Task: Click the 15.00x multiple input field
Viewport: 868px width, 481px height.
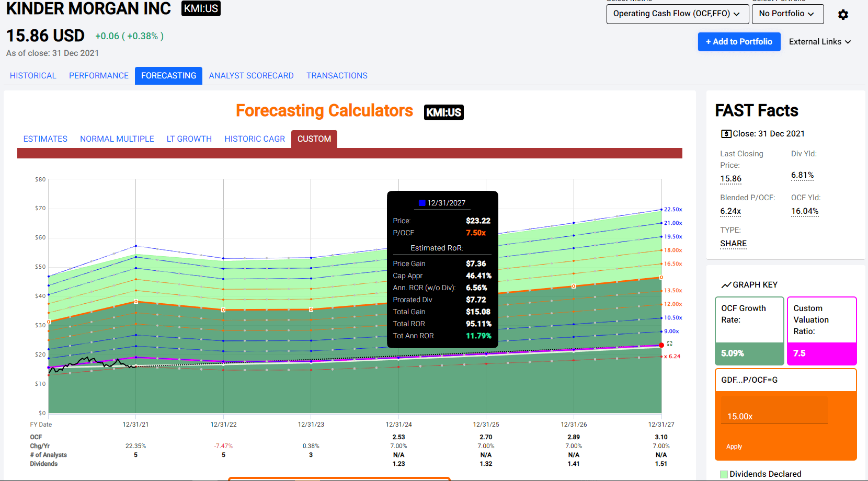Action: (x=774, y=410)
